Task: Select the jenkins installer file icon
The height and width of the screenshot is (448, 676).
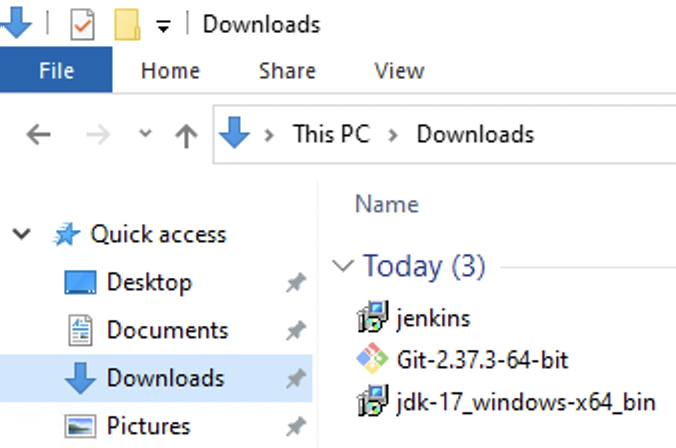Action: click(x=371, y=319)
